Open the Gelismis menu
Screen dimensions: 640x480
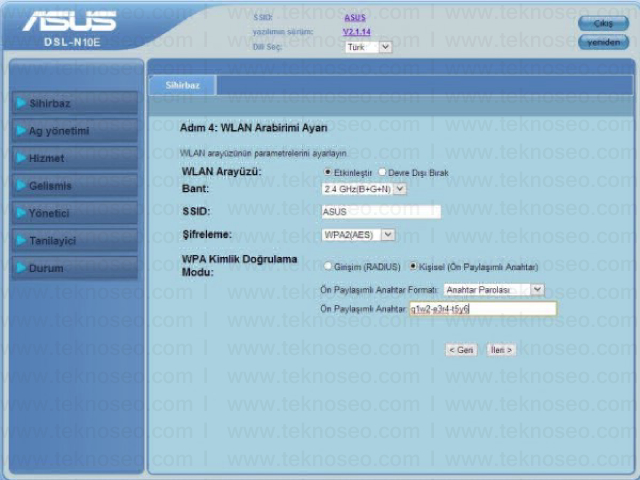(75, 185)
